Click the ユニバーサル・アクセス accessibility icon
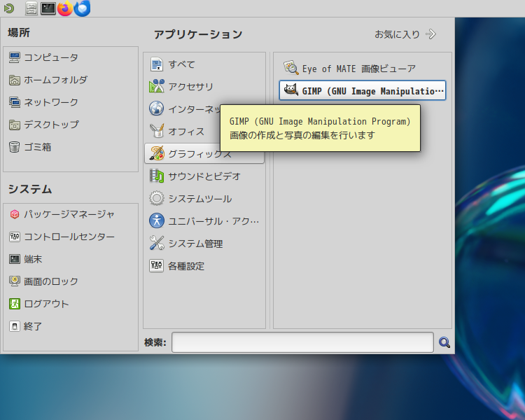This screenshot has width=525, height=420. pyautogui.click(x=156, y=220)
